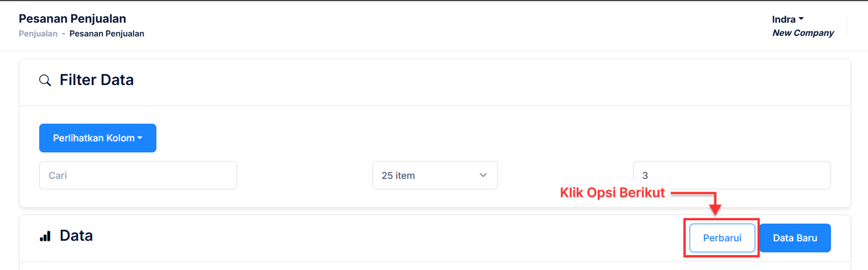Image resolution: width=868 pixels, height=270 pixels.
Task: Click the bar chart icon beside Data
Action: pyautogui.click(x=45, y=236)
